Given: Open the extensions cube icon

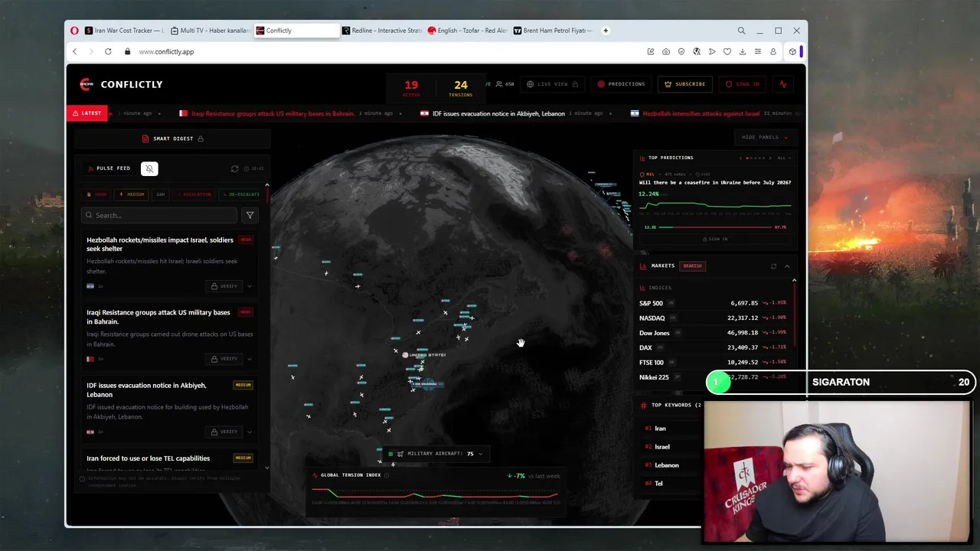Looking at the screenshot, I should [792, 51].
